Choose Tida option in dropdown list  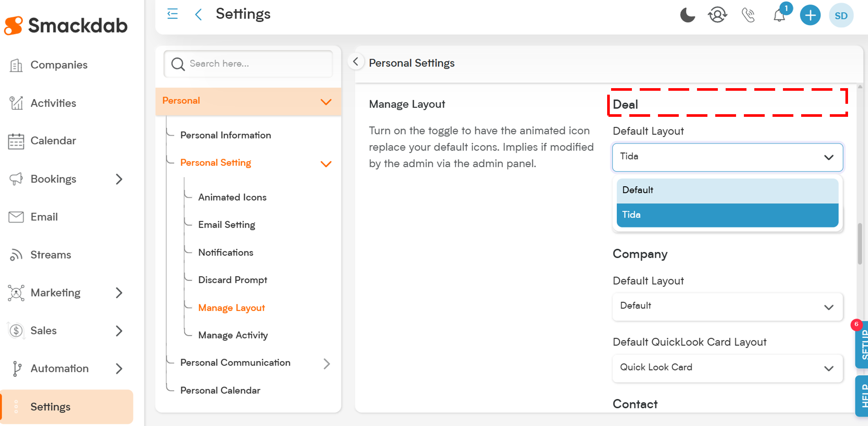tap(727, 215)
